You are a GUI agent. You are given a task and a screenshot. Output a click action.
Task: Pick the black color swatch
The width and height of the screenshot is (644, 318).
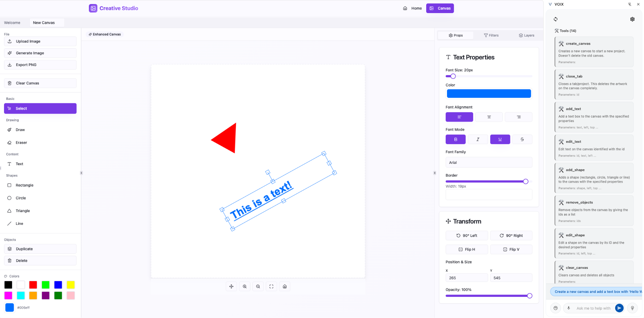(x=8, y=285)
